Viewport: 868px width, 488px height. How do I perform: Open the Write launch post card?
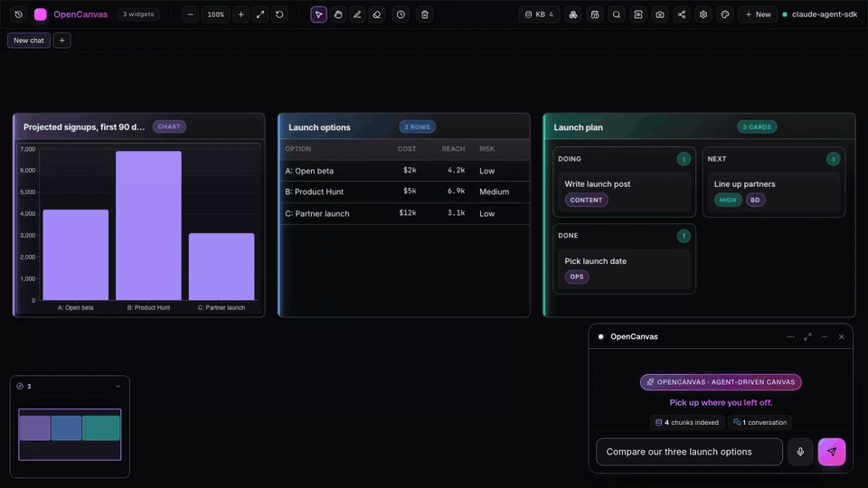(x=624, y=192)
